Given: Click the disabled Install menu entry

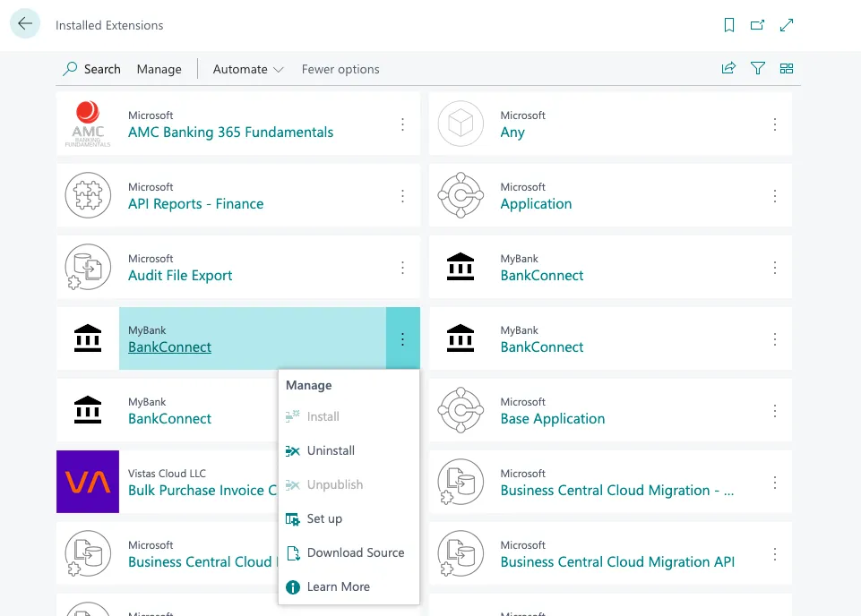Looking at the screenshot, I should (349, 417).
